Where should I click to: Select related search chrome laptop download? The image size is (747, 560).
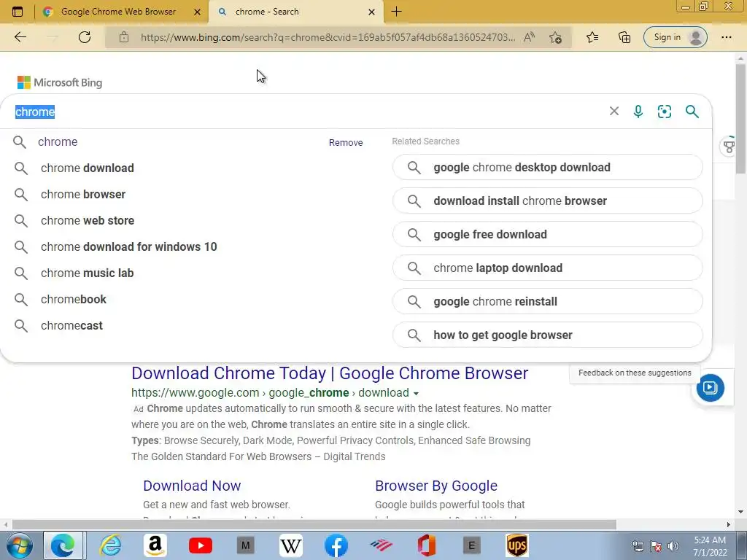(x=547, y=268)
